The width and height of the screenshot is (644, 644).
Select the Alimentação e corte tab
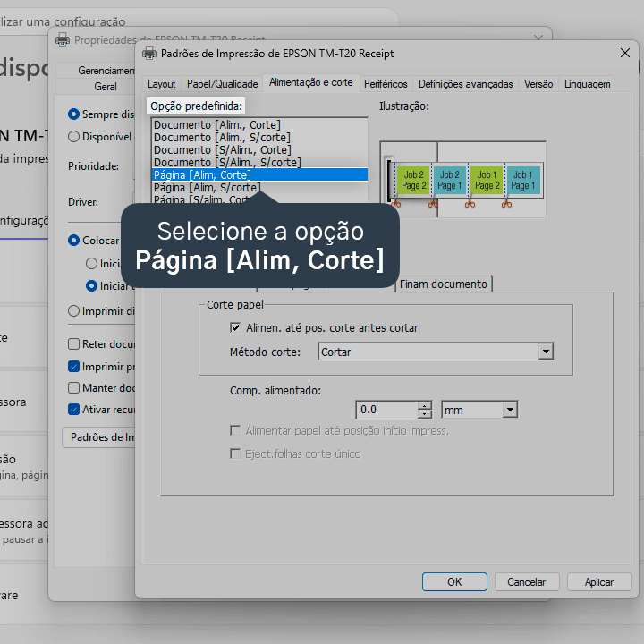[x=311, y=82]
